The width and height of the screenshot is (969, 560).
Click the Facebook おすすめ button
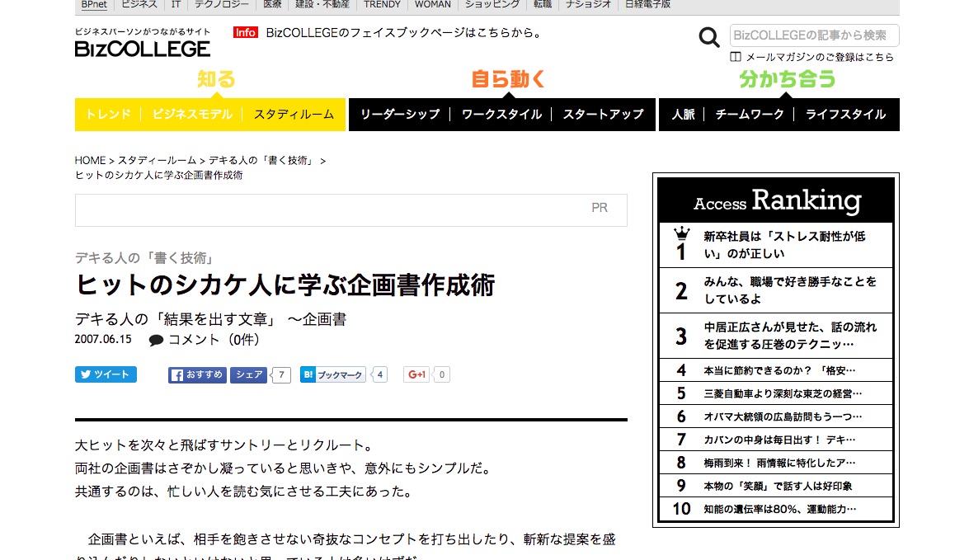click(198, 375)
